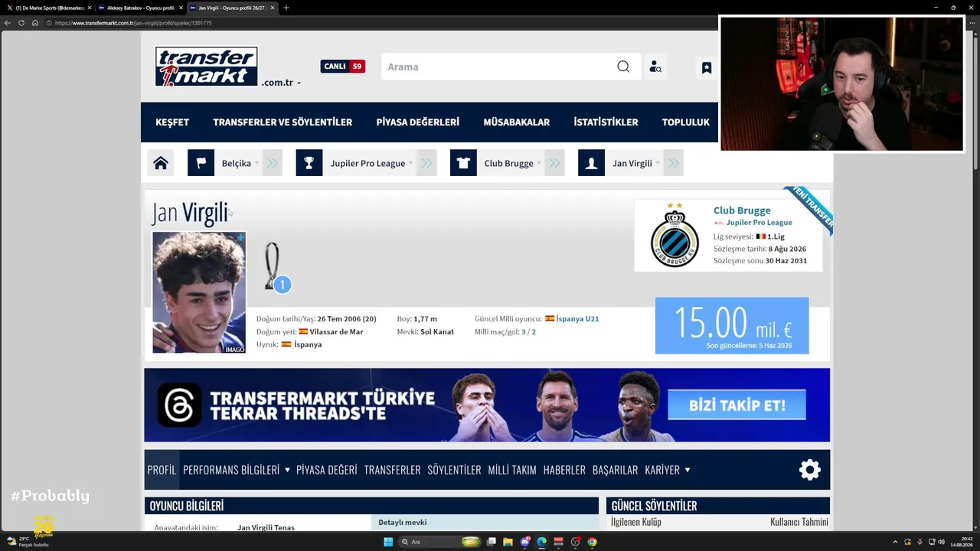Select the Milli Takım tab

512,470
